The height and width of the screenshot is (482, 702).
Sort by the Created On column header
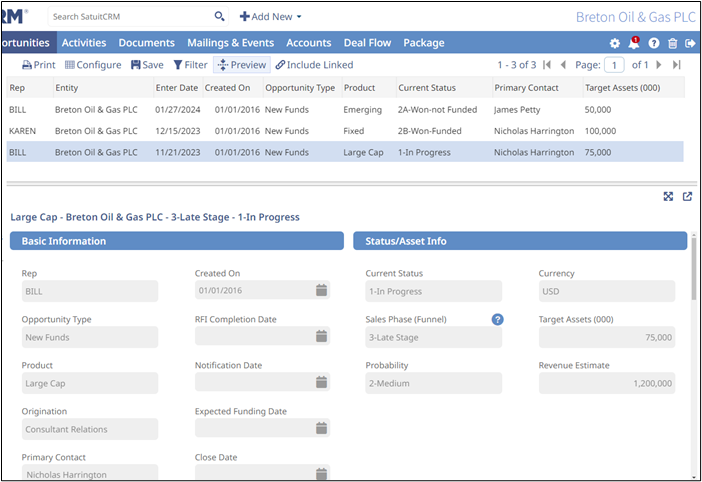click(233, 88)
